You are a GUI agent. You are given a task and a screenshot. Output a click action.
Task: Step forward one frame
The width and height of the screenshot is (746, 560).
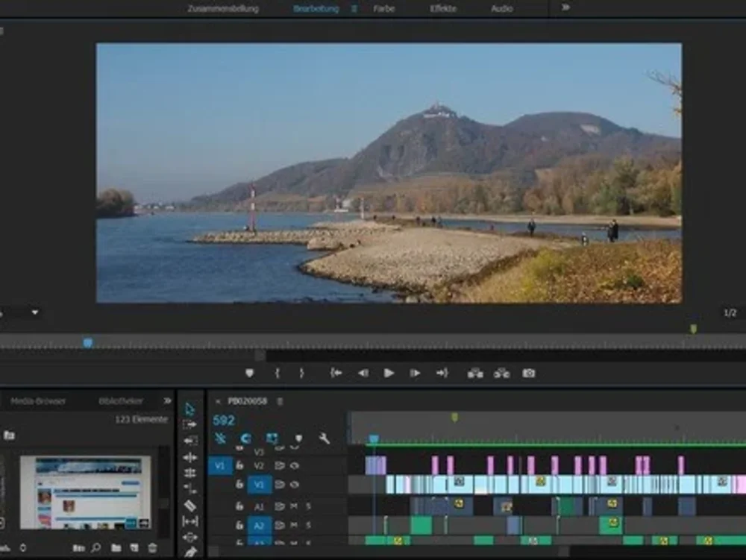point(415,373)
